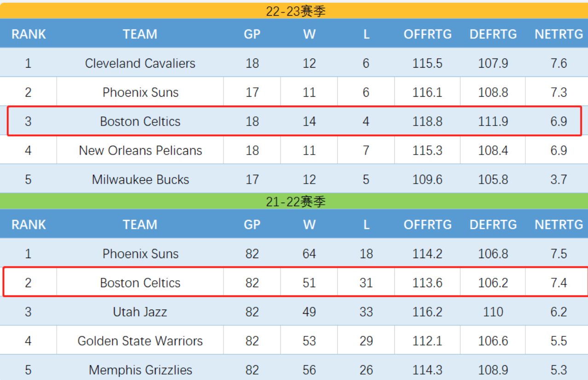This screenshot has width=588, height=380.
Task: Click the RANK header in the 21-22 table
Action: 29,225
